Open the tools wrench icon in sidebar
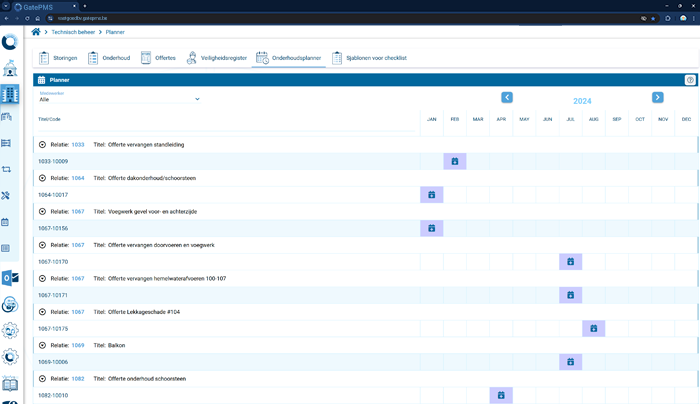 pos(6,196)
